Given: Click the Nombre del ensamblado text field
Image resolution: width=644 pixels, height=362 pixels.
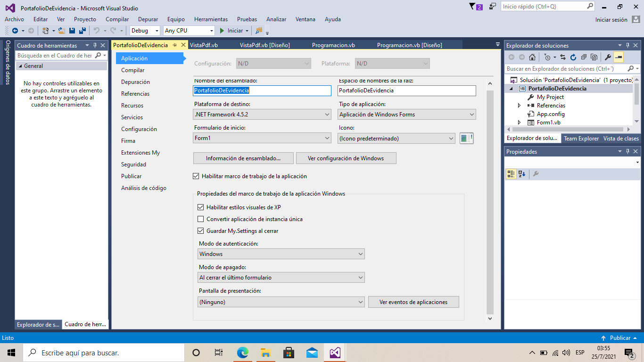Looking at the screenshot, I should coord(262,90).
